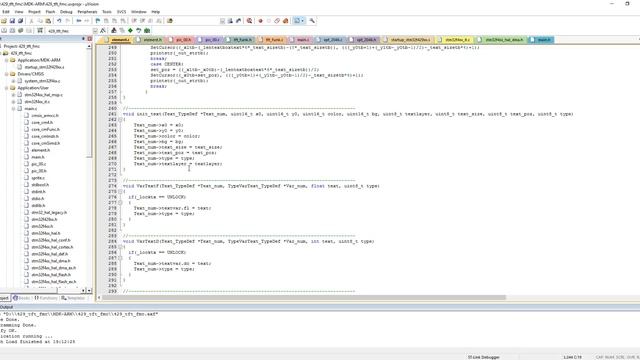Click the Insert Breakpoint red dot icon
This screenshot has width=640, height=360.
pos(260,21)
